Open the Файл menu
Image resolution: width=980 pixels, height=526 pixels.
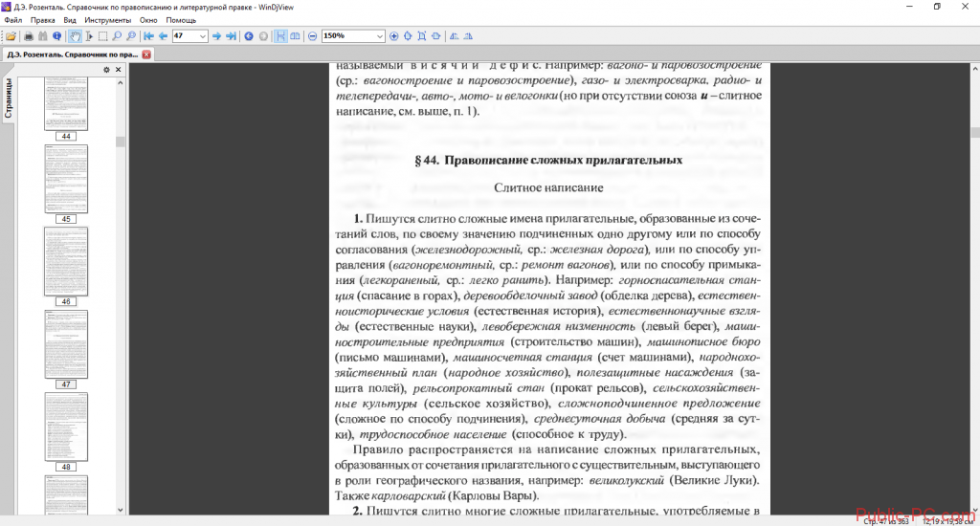coord(12,20)
